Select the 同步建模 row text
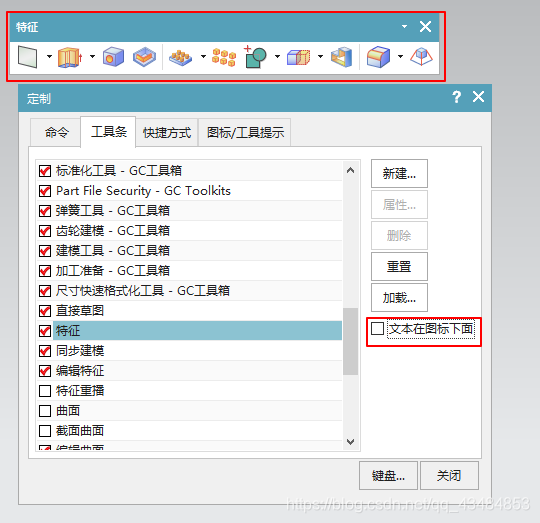The width and height of the screenshot is (540, 523). point(80,351)
